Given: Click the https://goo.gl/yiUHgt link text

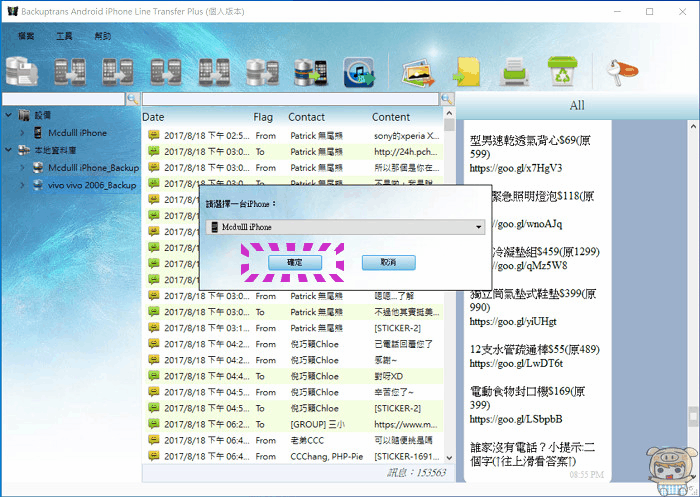Looking at the screenshot, I should [x=513, y=322].
